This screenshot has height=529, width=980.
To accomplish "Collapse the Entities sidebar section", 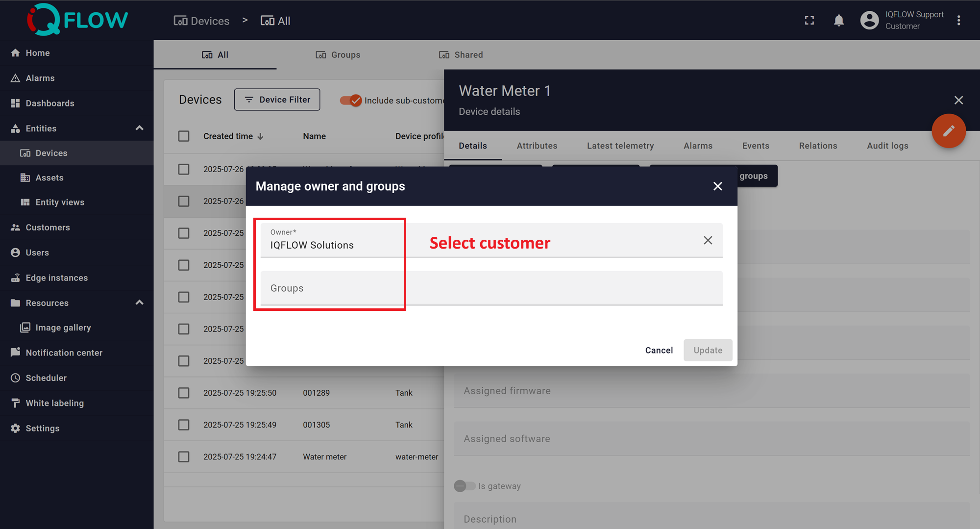I will pyautogui.click(x=139, y=128).
